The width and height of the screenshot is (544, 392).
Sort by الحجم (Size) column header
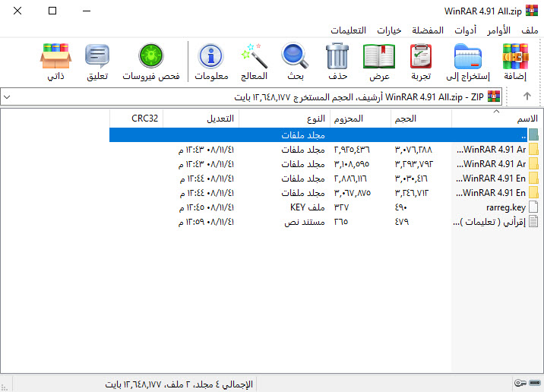tap(421, 119)
